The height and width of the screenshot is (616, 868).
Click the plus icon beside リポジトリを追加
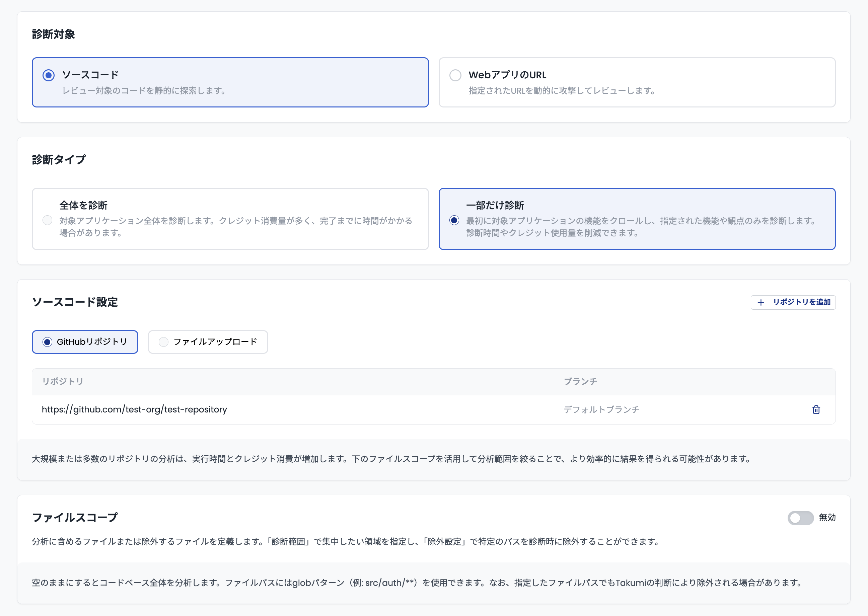(761, 303)
